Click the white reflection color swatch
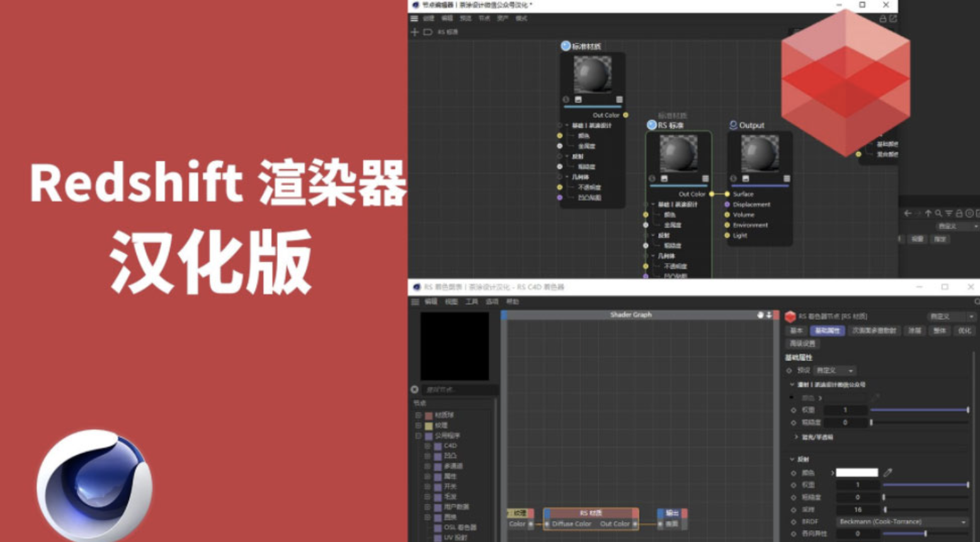 pyautogui.click(x=857, y=472)
